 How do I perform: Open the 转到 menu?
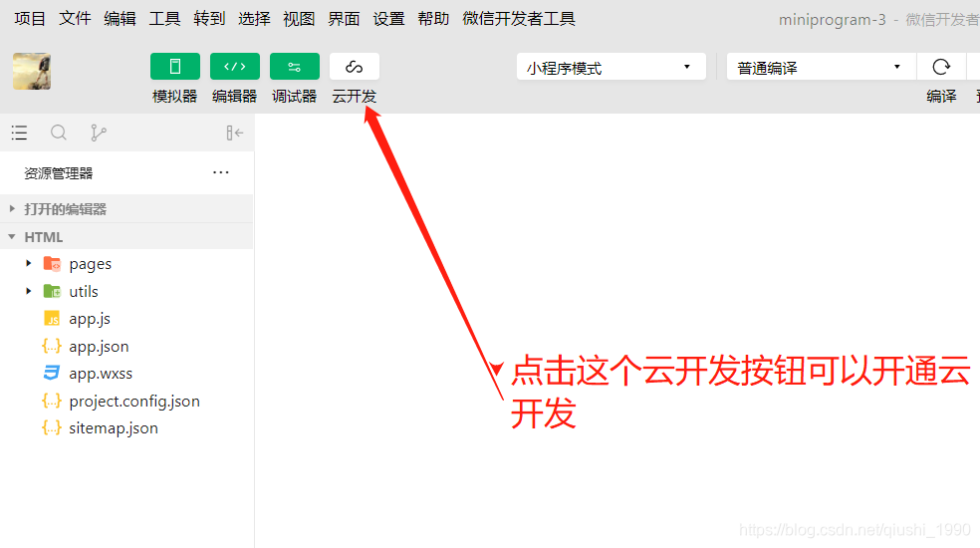click(209, 19)
